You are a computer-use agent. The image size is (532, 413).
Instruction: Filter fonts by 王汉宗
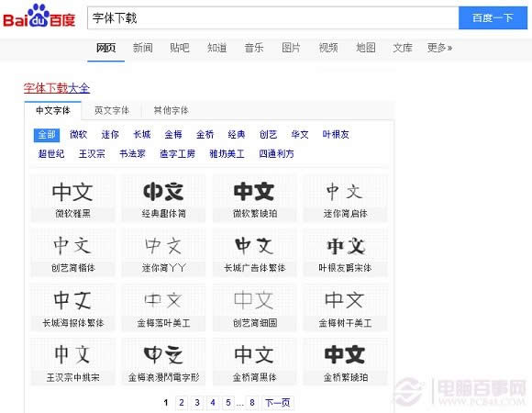pyautogui.click(x=92, y=154)
